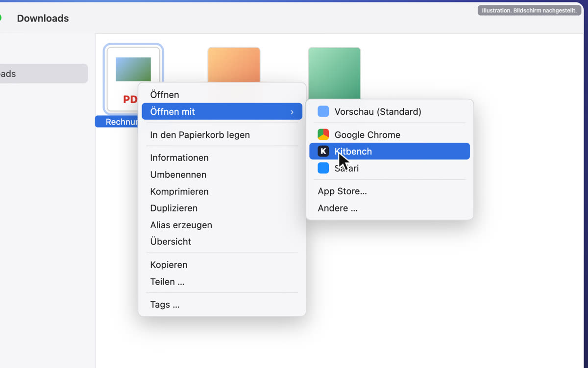
Task: Select the orange file thumbnail
Action: pyautogui.click(x=234, y=65)
